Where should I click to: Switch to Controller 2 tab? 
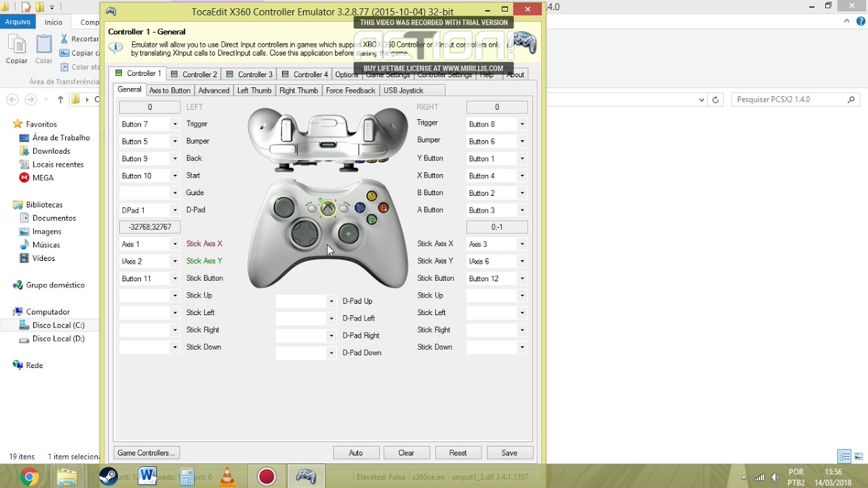[x=193, y=75]
